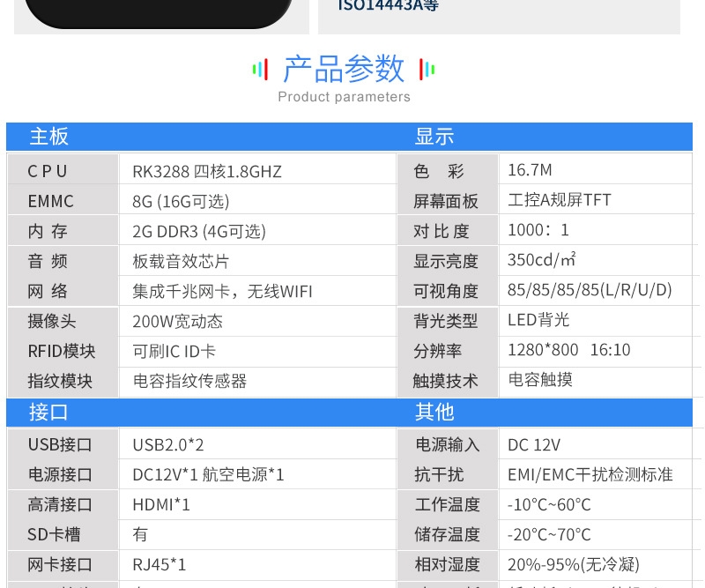Select the 主板 section header

tap(49, 137)
